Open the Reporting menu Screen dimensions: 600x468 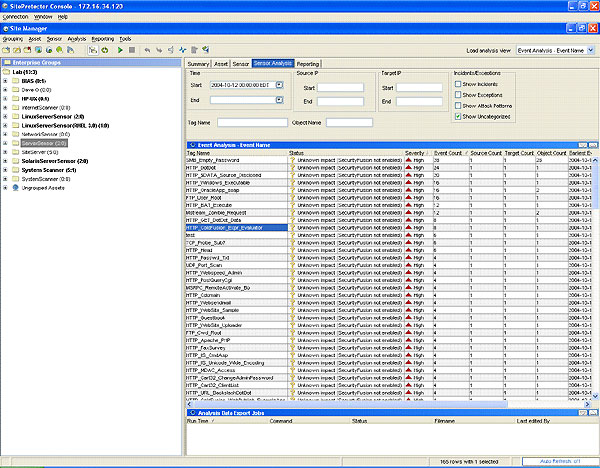point(102,38)
